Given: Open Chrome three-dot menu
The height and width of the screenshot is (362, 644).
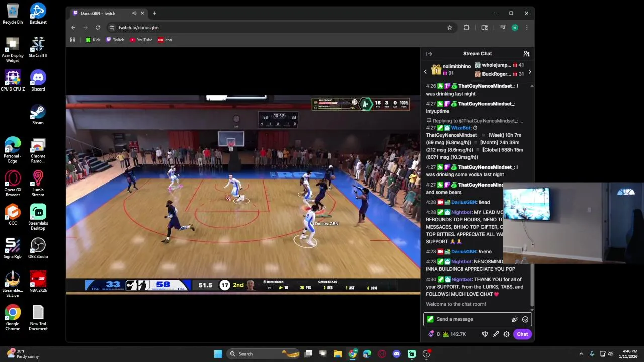Looking at the screenshot, I should click(x=527, y=28).
